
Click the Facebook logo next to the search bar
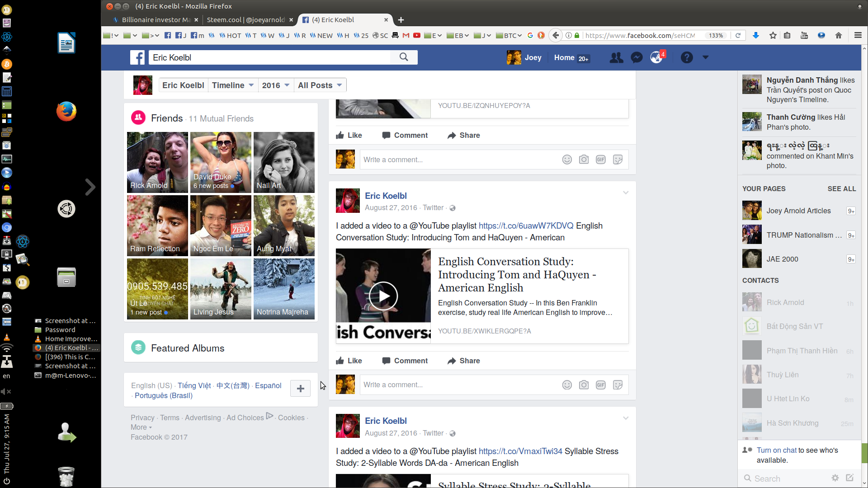[138, 57]
